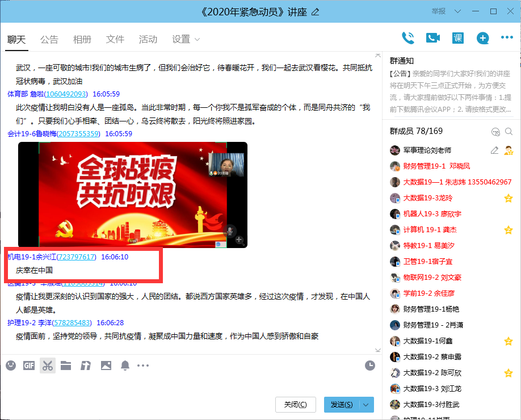
Task: Switch to the 文件 tab
Action: coord(115,39)
